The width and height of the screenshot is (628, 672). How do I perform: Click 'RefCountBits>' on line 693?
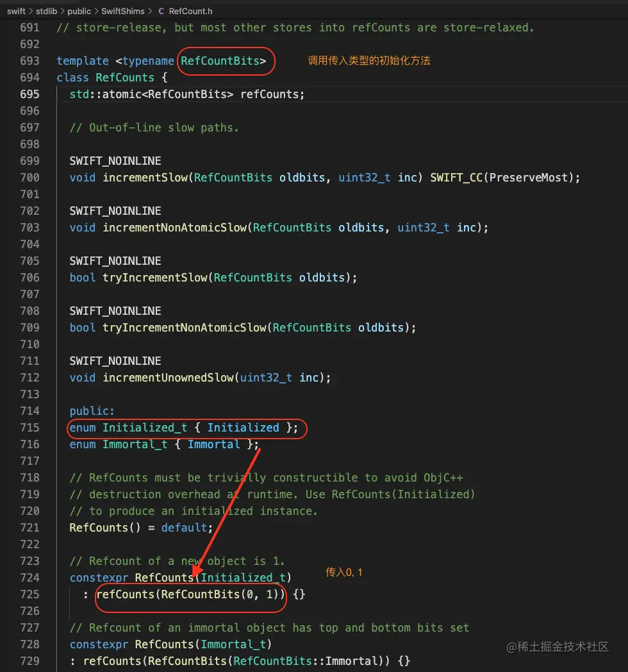tap(223, 61)
